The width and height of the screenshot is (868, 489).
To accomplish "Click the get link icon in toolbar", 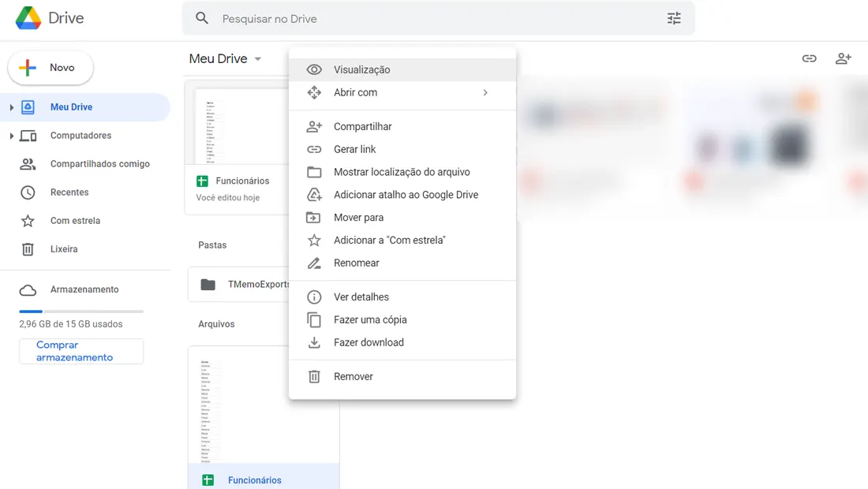I will [809, 58].
